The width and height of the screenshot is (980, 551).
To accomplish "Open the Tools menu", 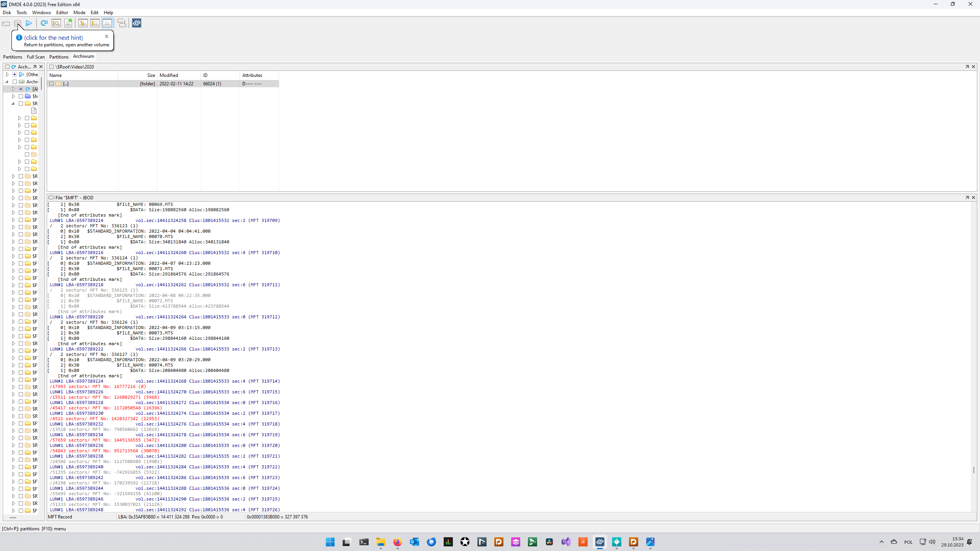I will (x=21, y=12).
